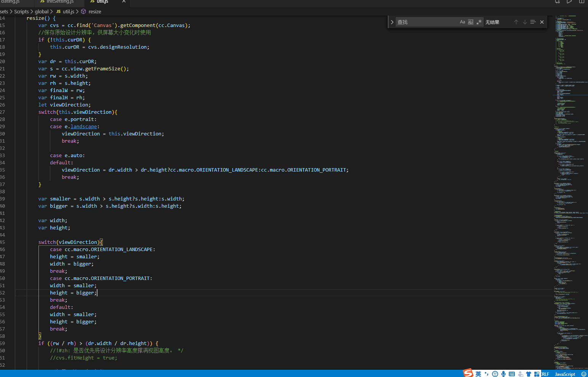Viewport: 588px width, 377px height.
Task: Click getFrameSize call in code
Action: (103, 69)
